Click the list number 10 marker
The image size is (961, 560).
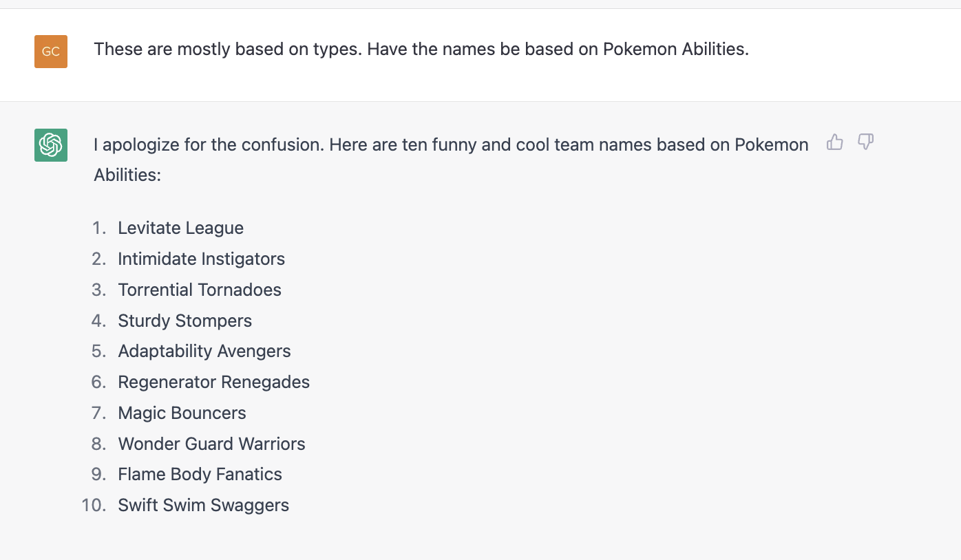pos(94,505)
